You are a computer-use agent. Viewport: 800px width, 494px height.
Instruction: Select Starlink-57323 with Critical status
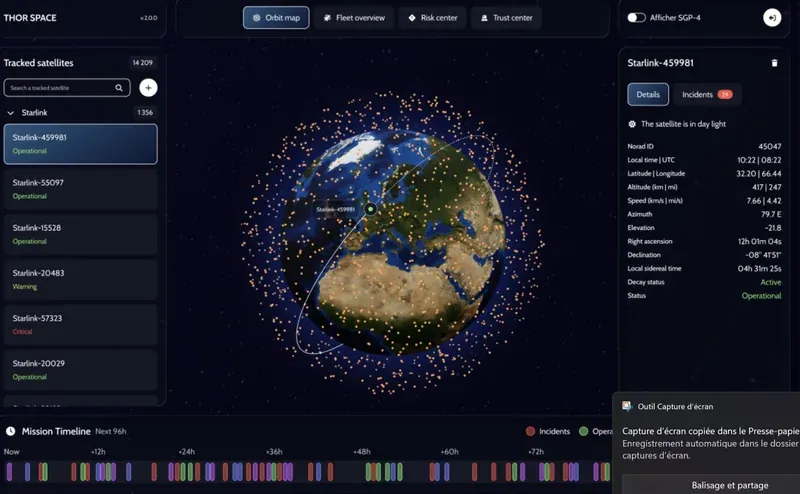[x=81, y=325]
